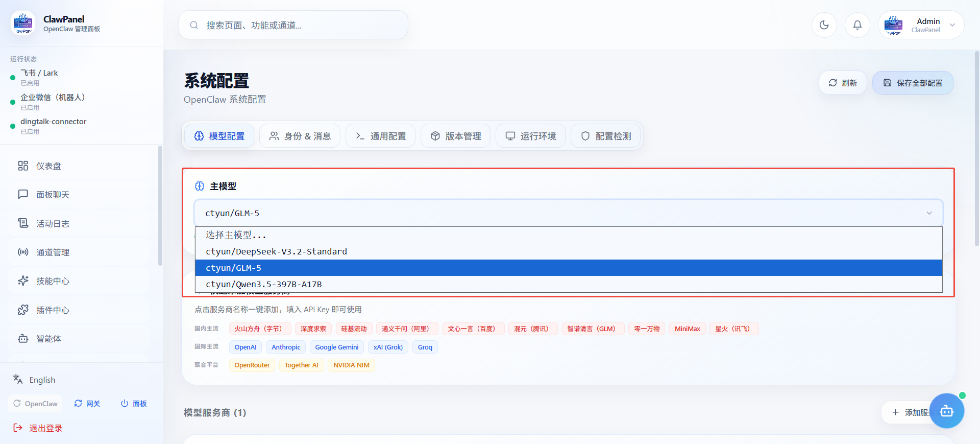Open 通道管理 channel management
The image size is (980, 444).
pyautogui.click(x=53, y=252)
